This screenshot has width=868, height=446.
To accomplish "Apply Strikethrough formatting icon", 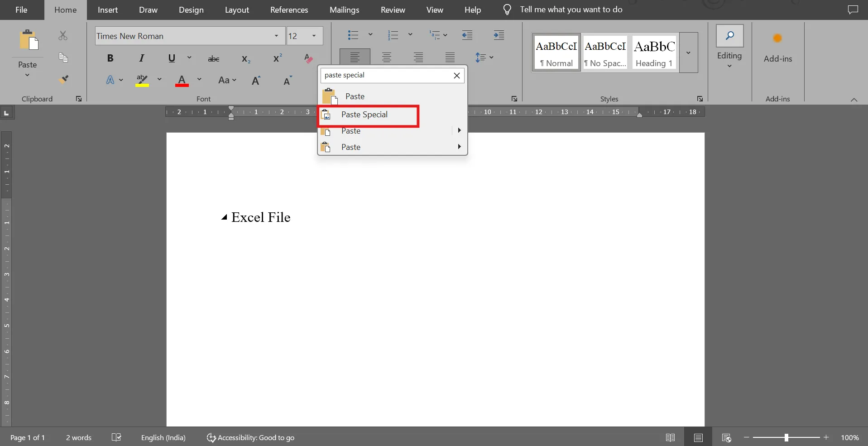I will (x=214, y=58).
